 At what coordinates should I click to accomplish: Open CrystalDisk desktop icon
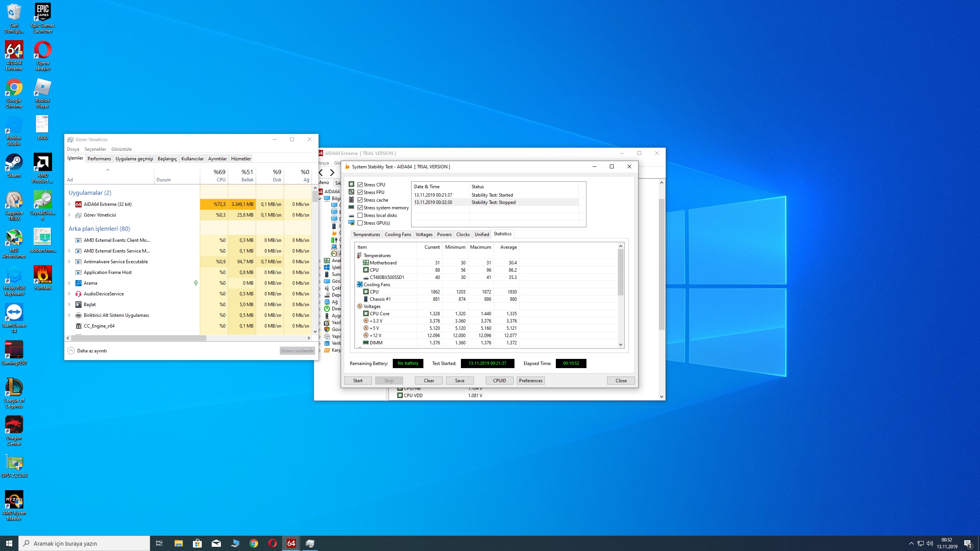pyautogui.click(x=42, y=206)
